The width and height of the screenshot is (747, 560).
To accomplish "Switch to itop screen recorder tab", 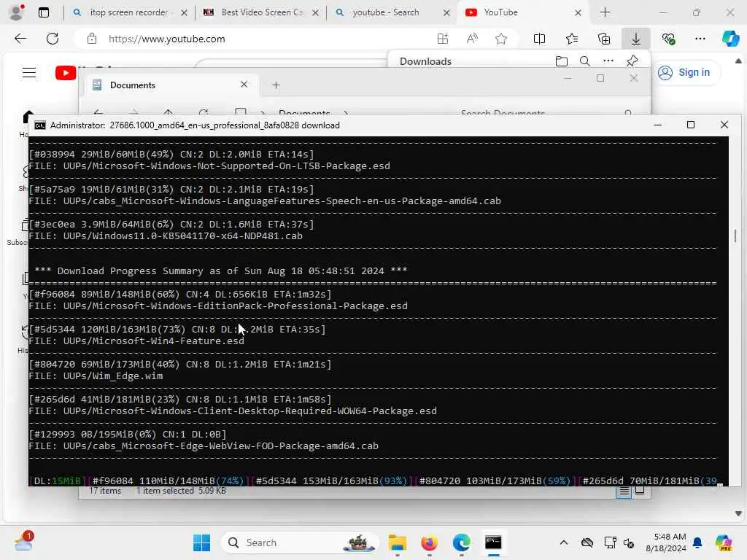I will click(x=128, y=12).
